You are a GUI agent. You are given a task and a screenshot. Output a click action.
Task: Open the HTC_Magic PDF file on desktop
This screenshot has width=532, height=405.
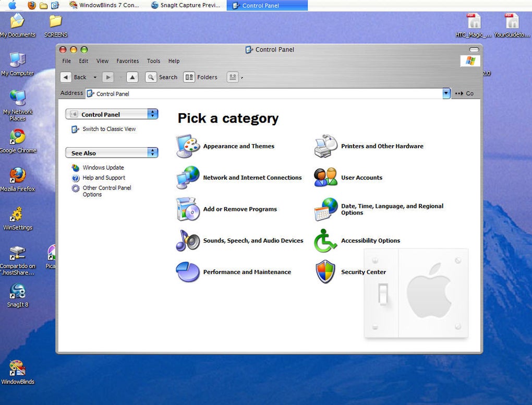(474, 26)
